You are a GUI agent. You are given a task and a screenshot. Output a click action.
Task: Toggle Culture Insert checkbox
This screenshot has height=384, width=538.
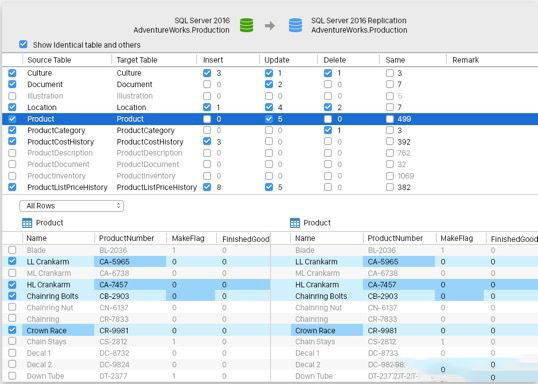click(207, 73)
